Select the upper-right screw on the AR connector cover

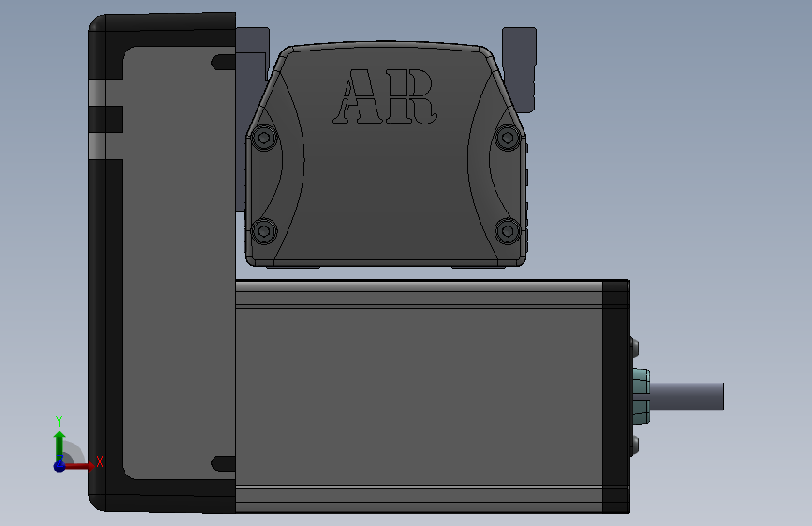[508, 138]
